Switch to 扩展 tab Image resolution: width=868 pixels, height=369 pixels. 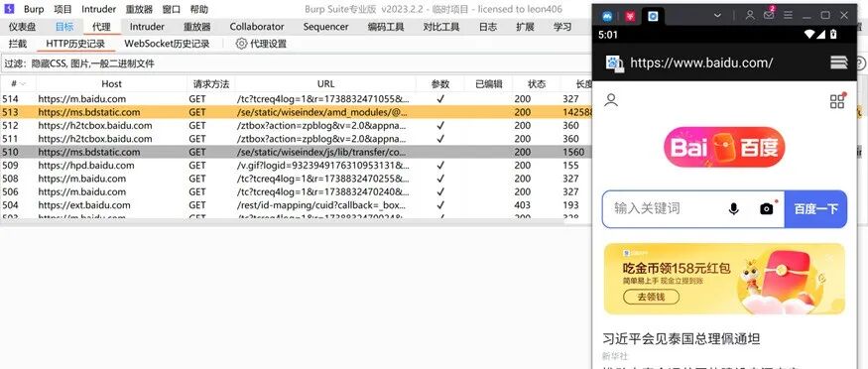[x=525, y=27]
